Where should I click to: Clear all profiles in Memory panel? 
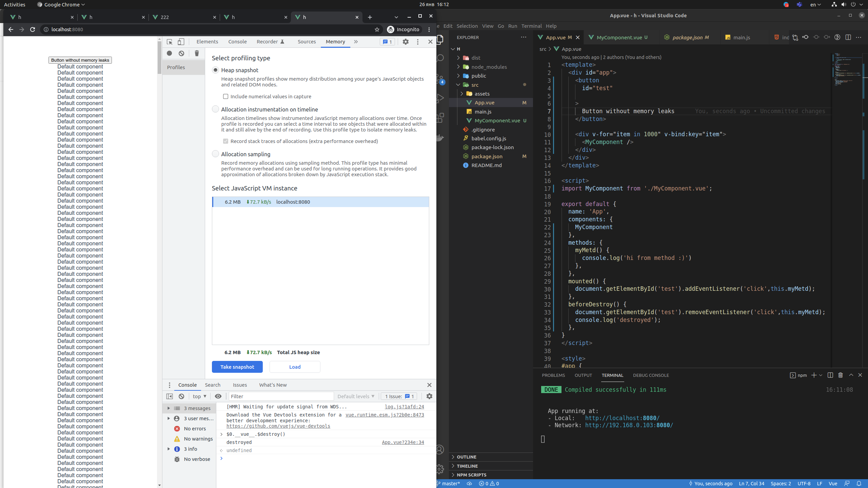tap(197, 53)
